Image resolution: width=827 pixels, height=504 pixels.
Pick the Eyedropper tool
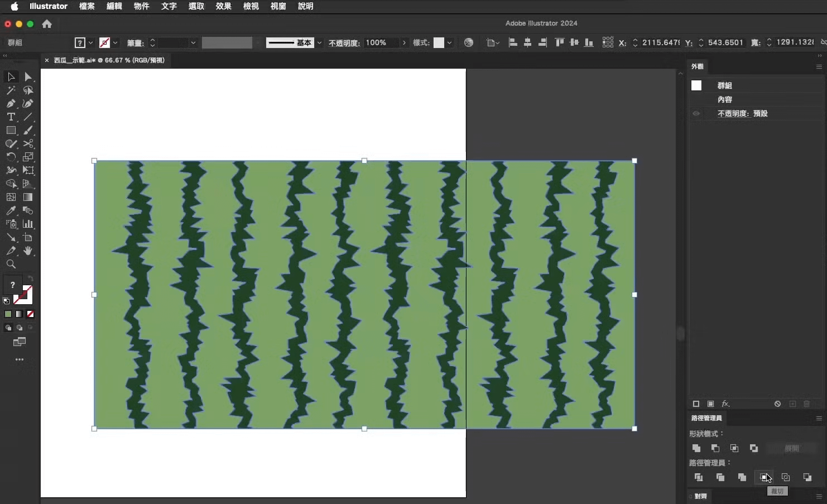click(11, 211)
